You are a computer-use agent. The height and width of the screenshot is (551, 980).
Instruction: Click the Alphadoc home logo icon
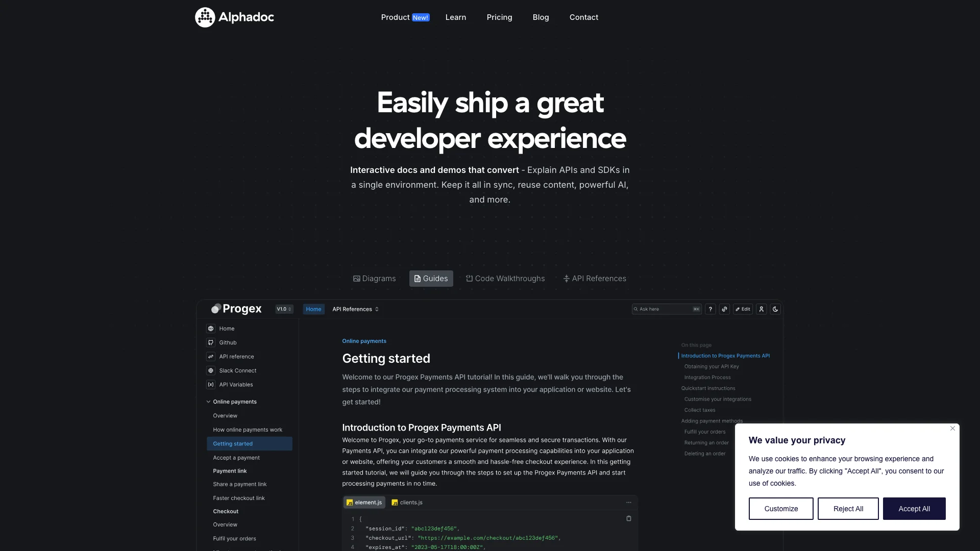point(205,17)
